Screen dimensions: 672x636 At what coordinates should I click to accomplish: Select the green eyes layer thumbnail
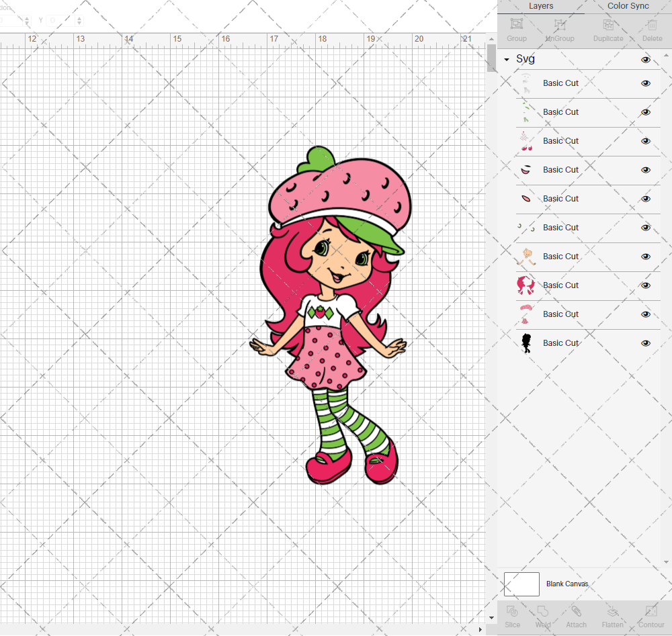526,228
